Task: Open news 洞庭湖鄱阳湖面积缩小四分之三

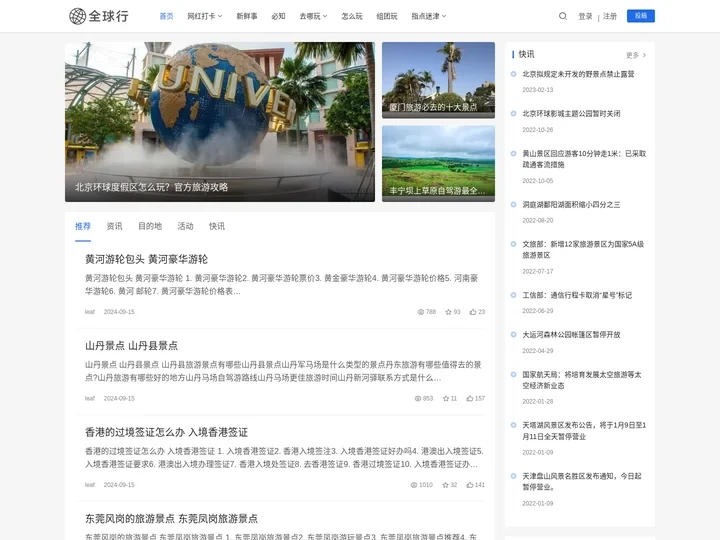Action: pyautogui.click(x=571, y=205)
